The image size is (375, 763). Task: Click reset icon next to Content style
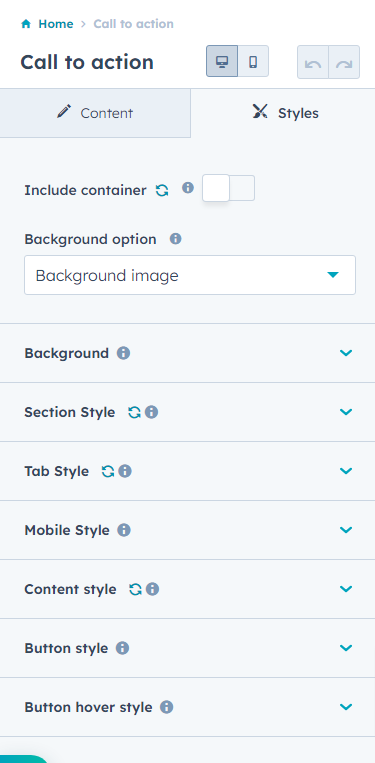(x=135, y=589)
